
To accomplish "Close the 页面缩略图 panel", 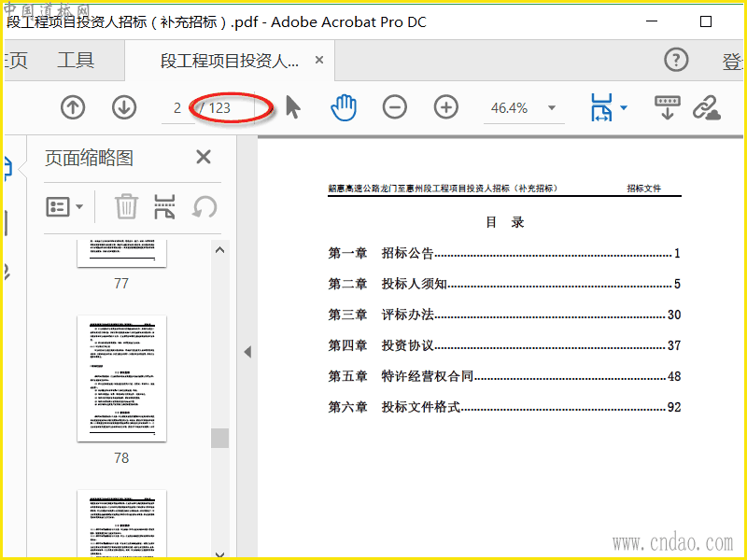I will [204, 157].
